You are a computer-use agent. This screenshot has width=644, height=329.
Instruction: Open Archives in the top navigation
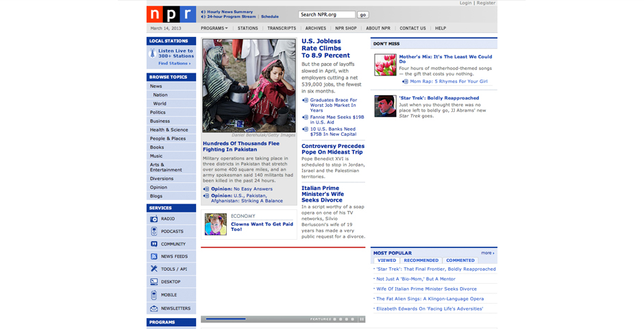[315, 28]
